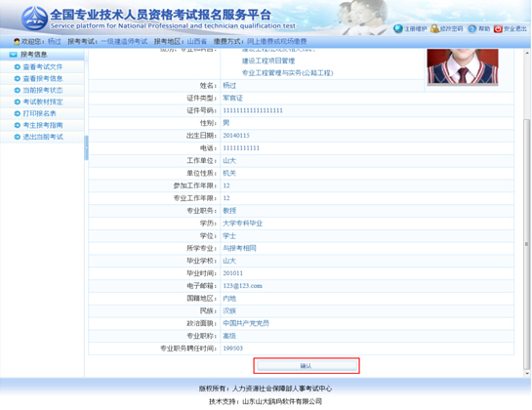Screen dimensions: 532x410
Task: Click the 确认 confirm button
Action: click(x=307, y=366)
